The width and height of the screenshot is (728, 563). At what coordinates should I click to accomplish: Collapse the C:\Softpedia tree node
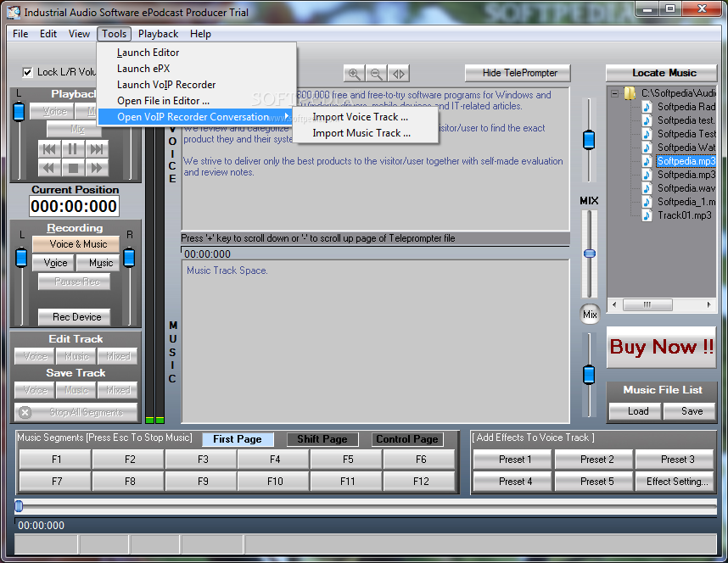[614, 93]
